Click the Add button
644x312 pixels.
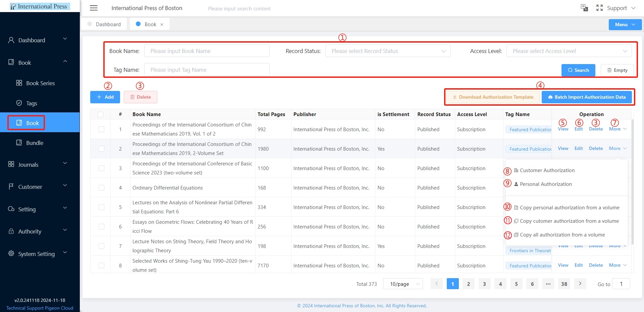[x=105, y=97]
